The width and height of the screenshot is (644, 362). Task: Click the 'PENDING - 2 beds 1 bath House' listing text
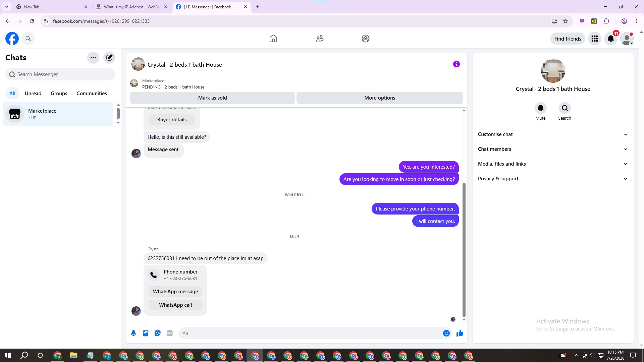point(173,87)
